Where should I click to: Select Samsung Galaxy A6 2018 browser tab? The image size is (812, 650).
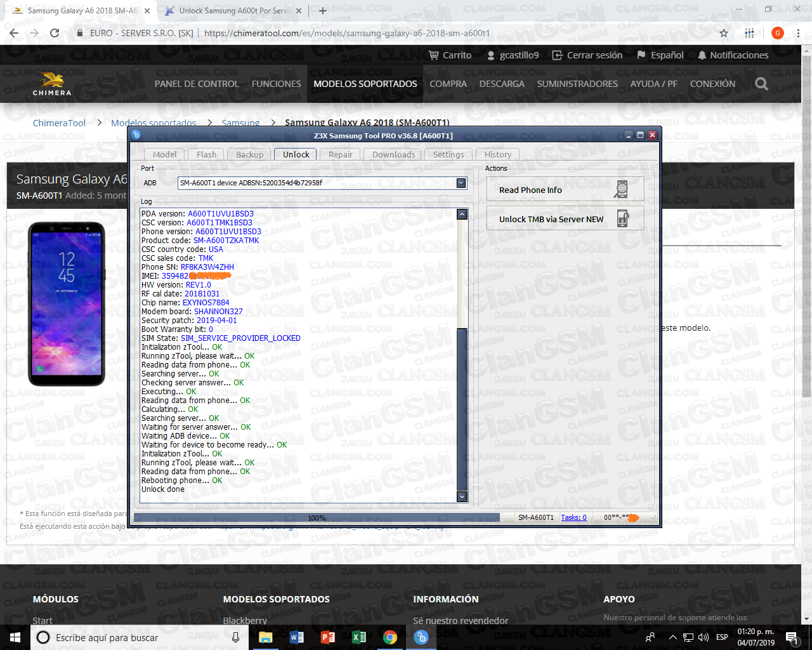click(x=81, y=11)
